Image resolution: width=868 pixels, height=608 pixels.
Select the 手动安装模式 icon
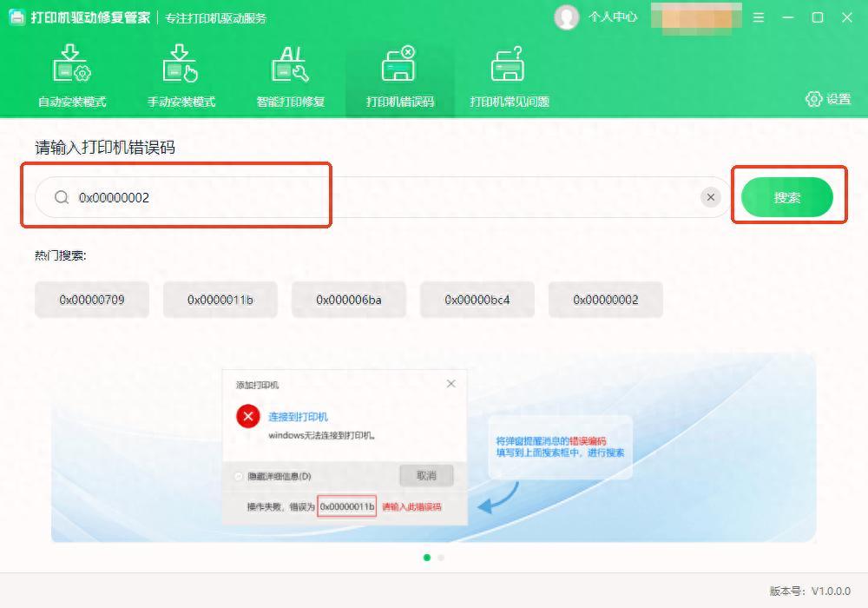coord(181,65)
